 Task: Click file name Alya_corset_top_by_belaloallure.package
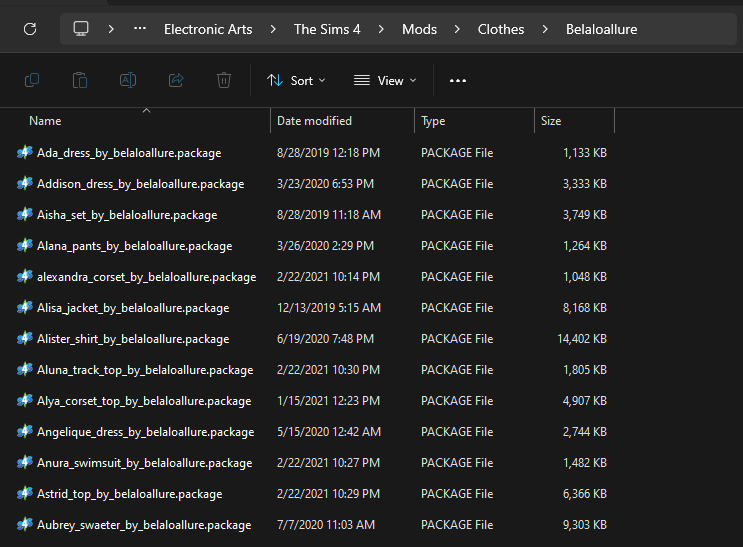pyautogui.click(x=144, y=401)
